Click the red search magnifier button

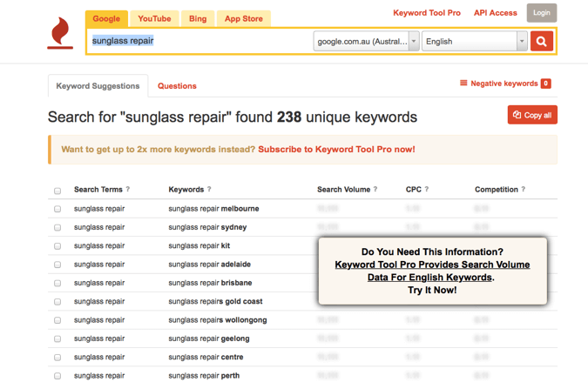click(x=542, y=41)
